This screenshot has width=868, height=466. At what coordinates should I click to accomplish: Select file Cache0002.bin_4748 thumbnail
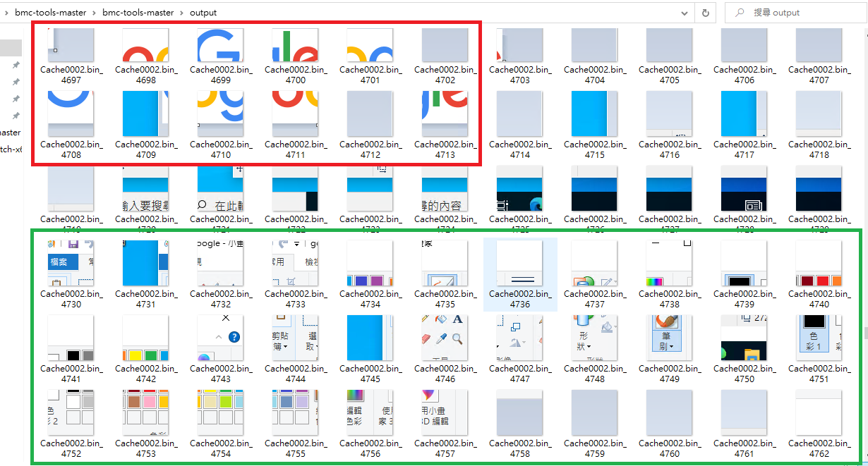(x=595, y=338)
